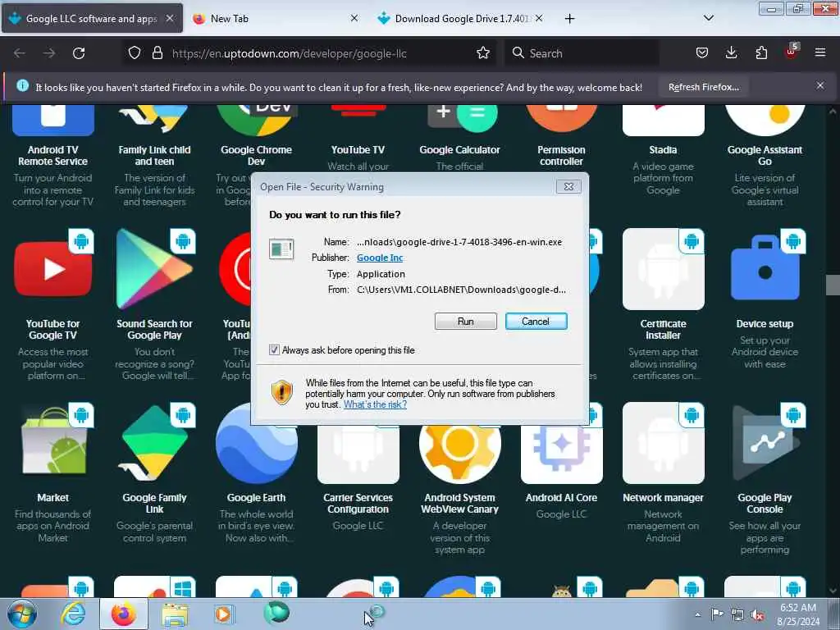The image size is (840, 630).
Task: Click the Run button in security dialog
Action: [x=466, y=322]
